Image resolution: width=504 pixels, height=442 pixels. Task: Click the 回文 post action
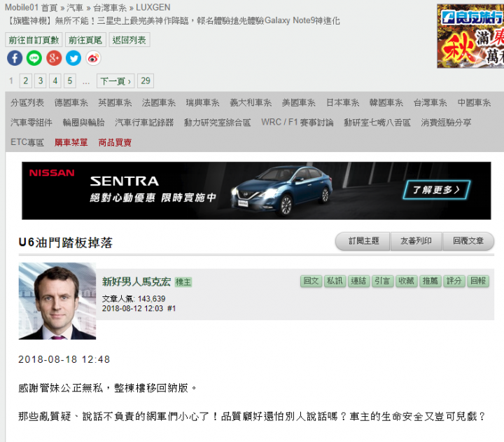pos(311,281)
